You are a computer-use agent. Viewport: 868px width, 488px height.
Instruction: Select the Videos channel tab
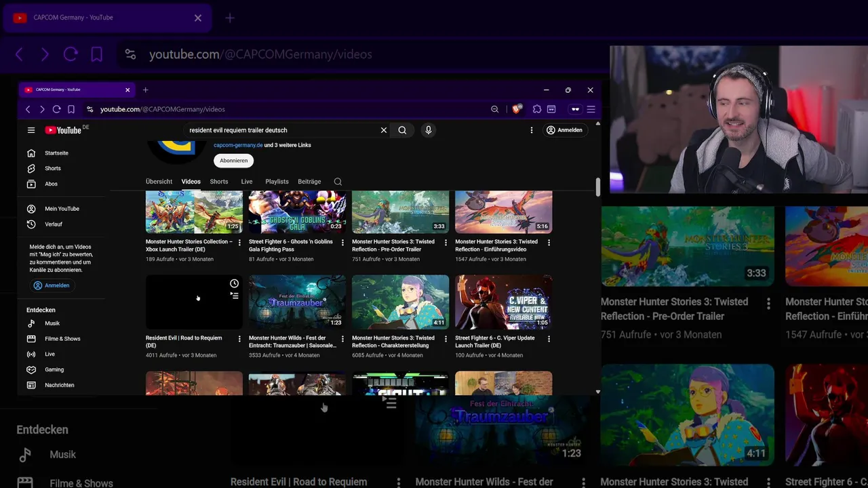(191, 182)
